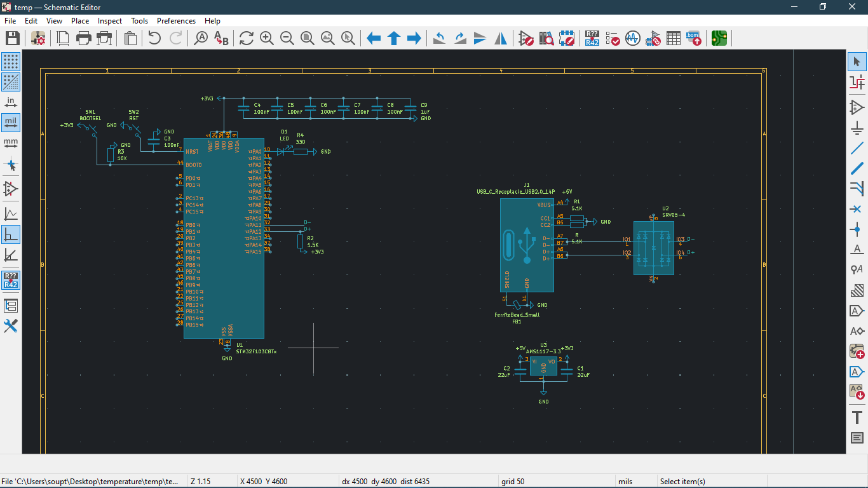Select the Place Junction tool
This screenshot has height=488, width=868.
(857, 229)
